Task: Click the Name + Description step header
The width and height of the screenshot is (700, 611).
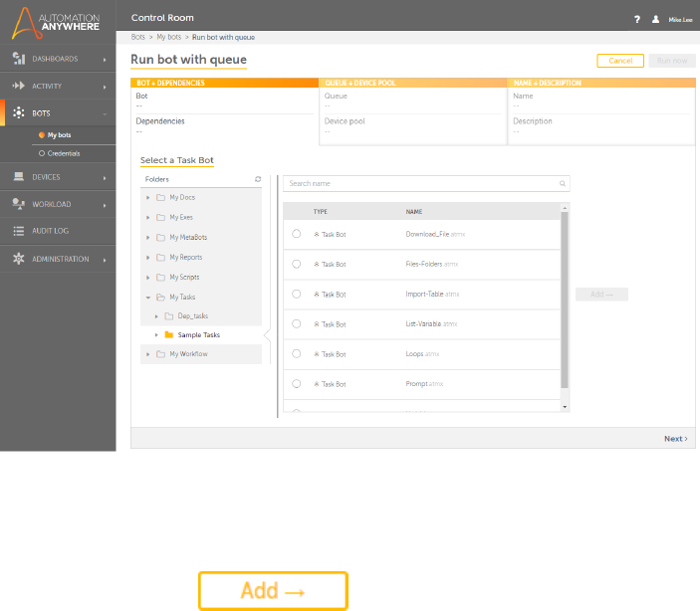Action: click(x=601, y=83)
